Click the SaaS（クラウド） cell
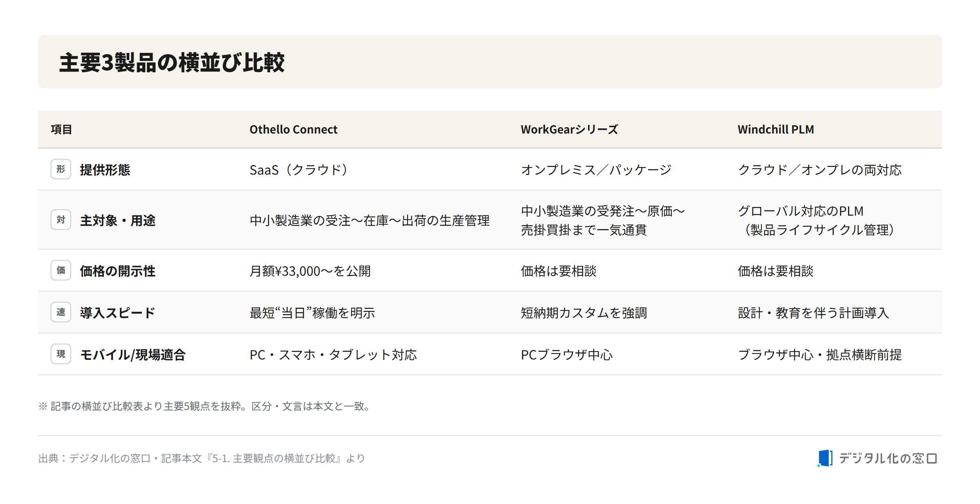Viewport: 980px width, 504px height. point(299,170)
